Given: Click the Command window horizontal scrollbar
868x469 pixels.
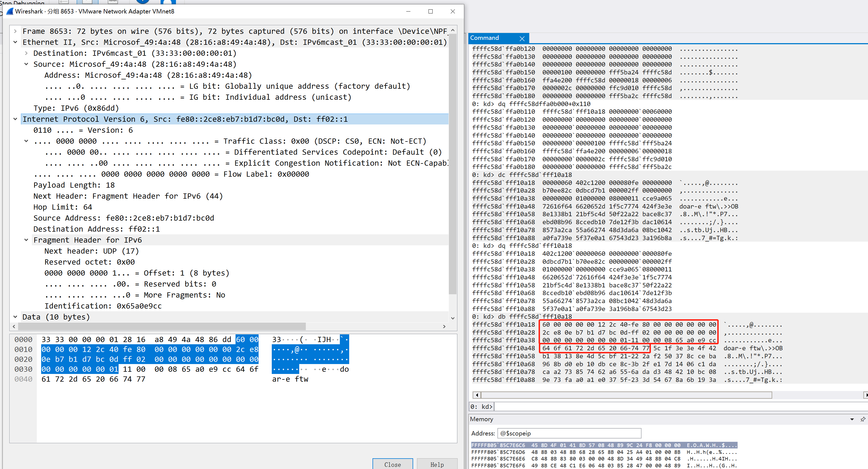Looking at the screenshot, I should click(627, 395).
